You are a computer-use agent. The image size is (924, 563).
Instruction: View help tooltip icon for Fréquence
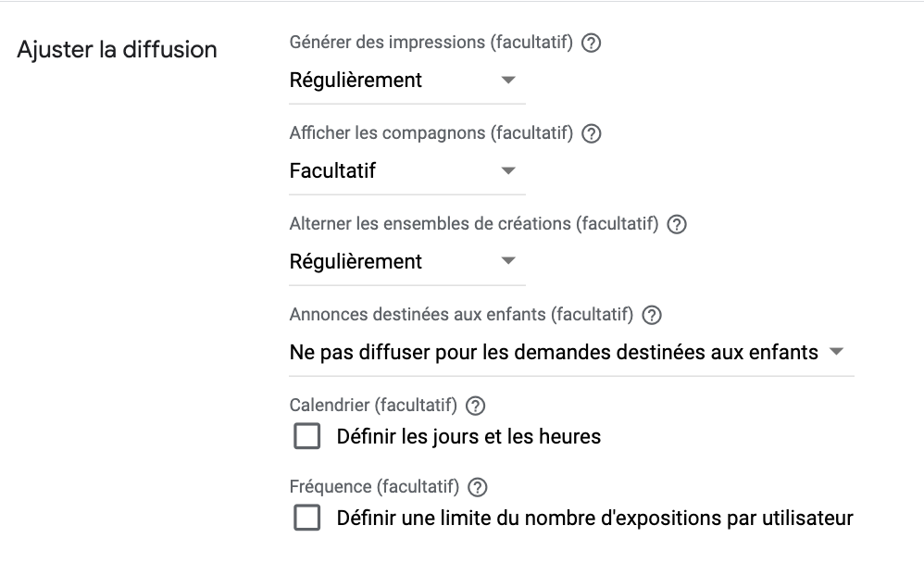click(x=478, y=487)
